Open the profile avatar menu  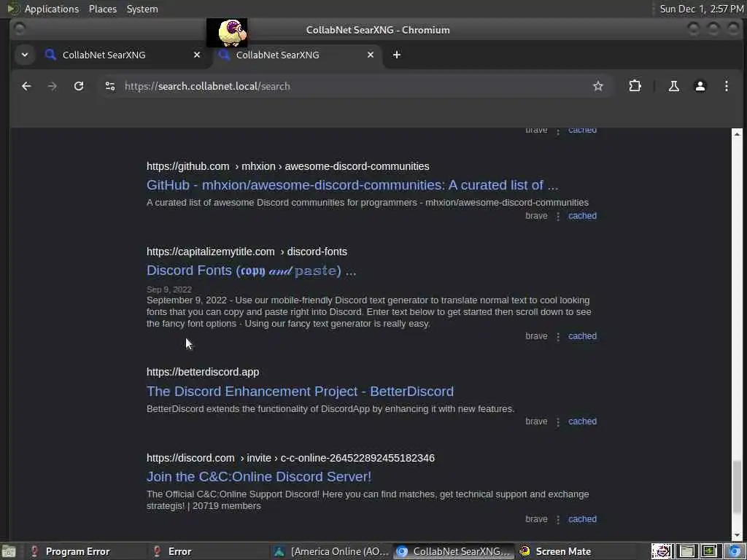tap(700, 86)
